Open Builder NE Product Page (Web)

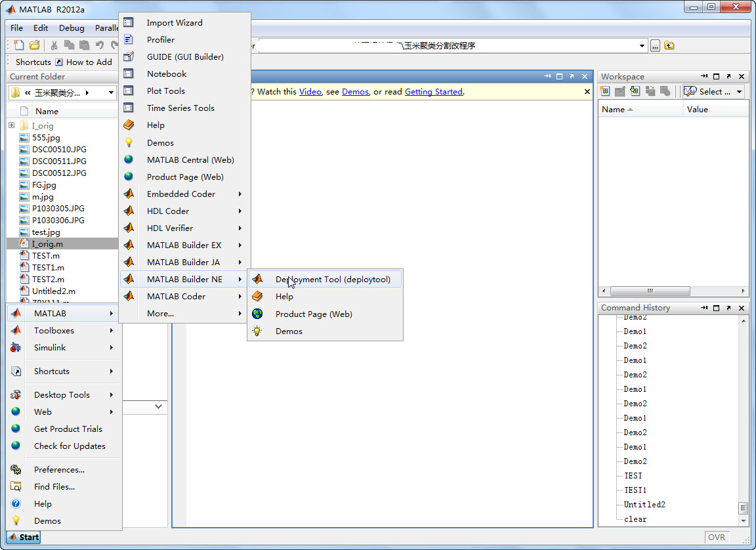(x=325, y=314)
